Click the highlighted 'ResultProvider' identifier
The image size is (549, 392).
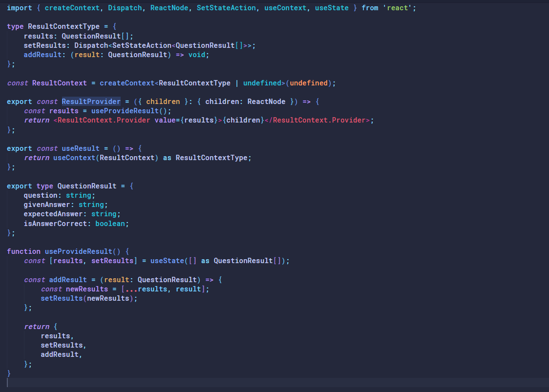(x=91, y=102)
